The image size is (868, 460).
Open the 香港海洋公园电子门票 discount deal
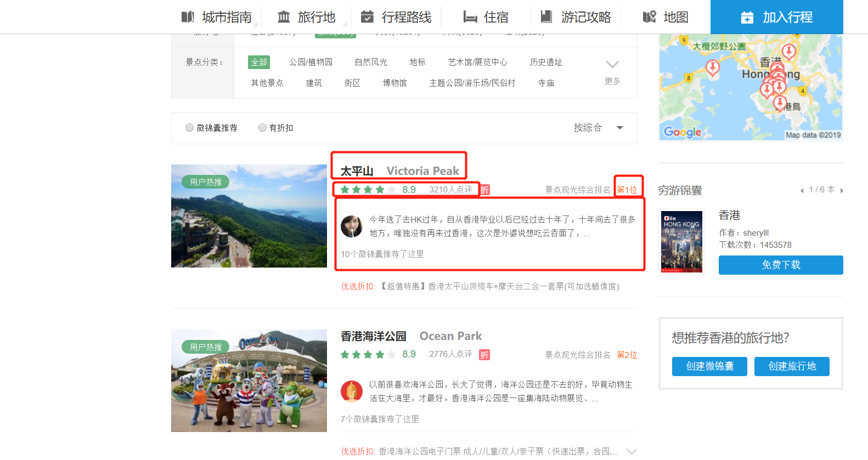coord(498,452)
